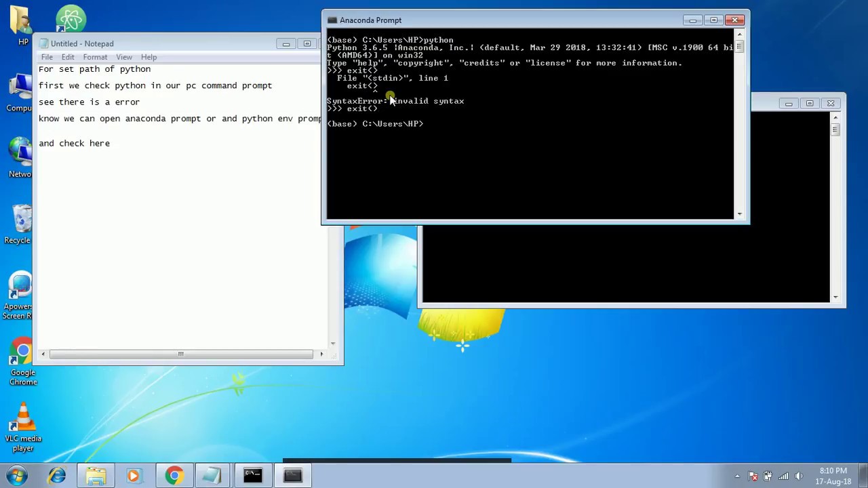This screenshot has width=868, height=488.
Task: Maximize the Anaconda Prompt window
Action: coord(713,20)
